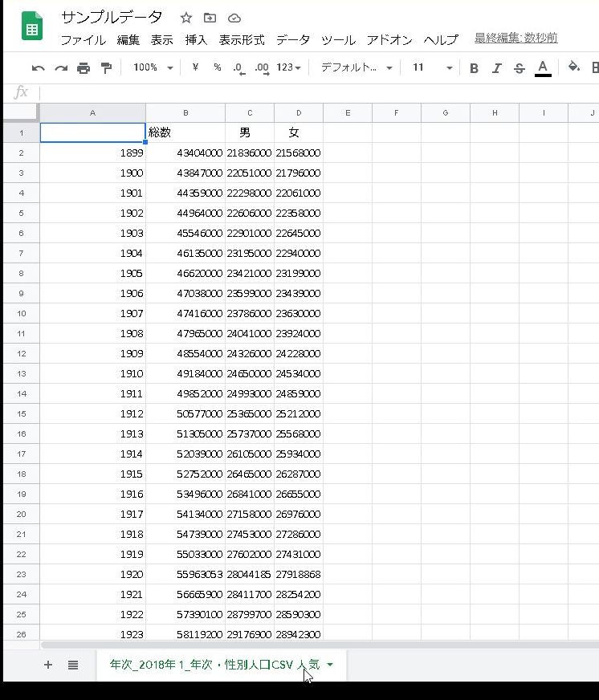
Task: Open the 100% zoom dropdown
Action: (153, 68)
